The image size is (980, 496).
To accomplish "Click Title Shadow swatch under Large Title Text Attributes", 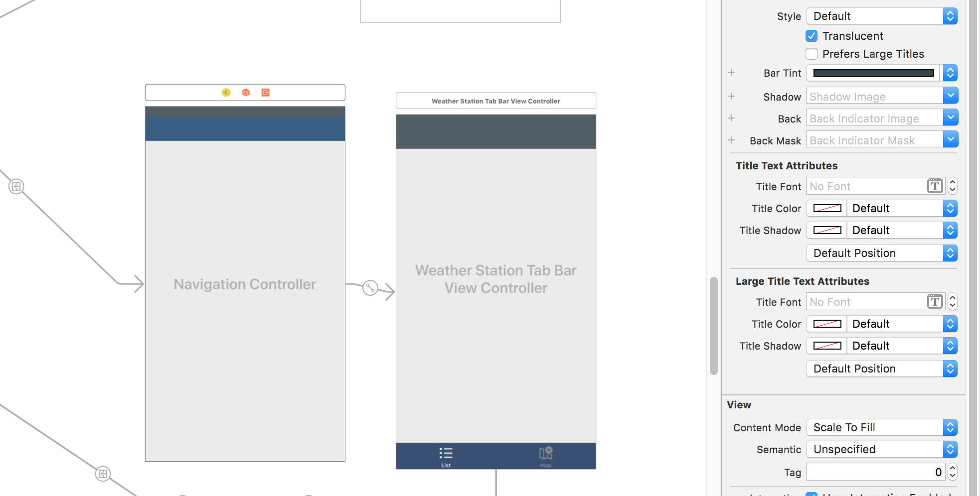I will click(x=827, y=346).
